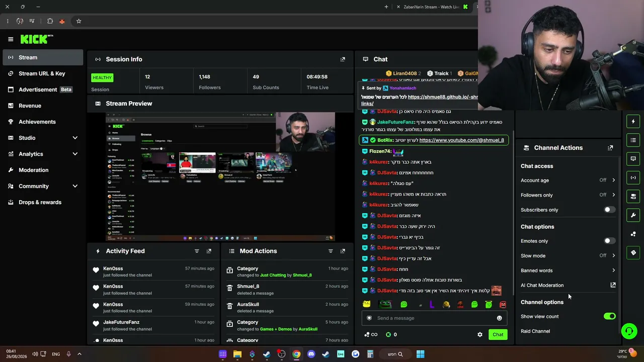Go to Stream URL & Key
The height and width of the screenshot is (362, 644).
click(43, 73)
